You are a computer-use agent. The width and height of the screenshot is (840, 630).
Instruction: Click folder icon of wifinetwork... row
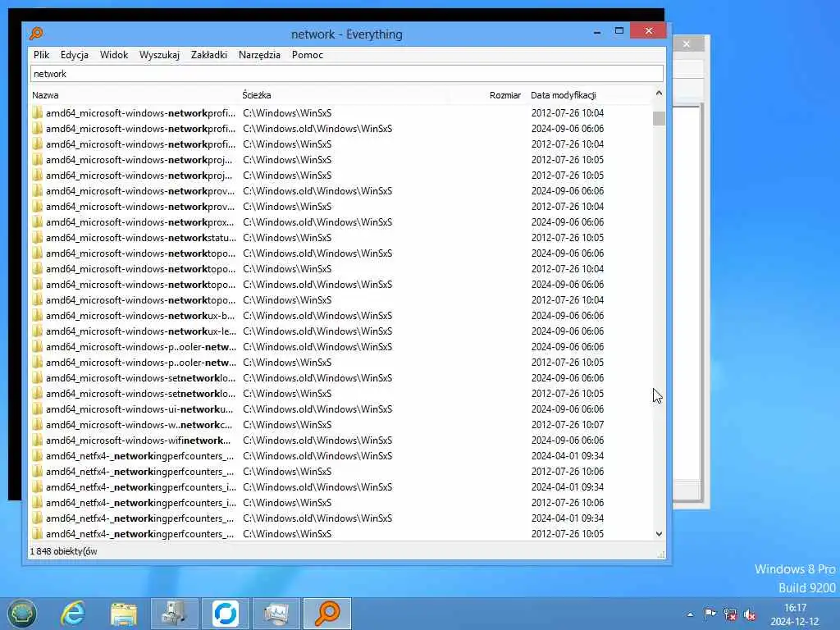[37, 440]
